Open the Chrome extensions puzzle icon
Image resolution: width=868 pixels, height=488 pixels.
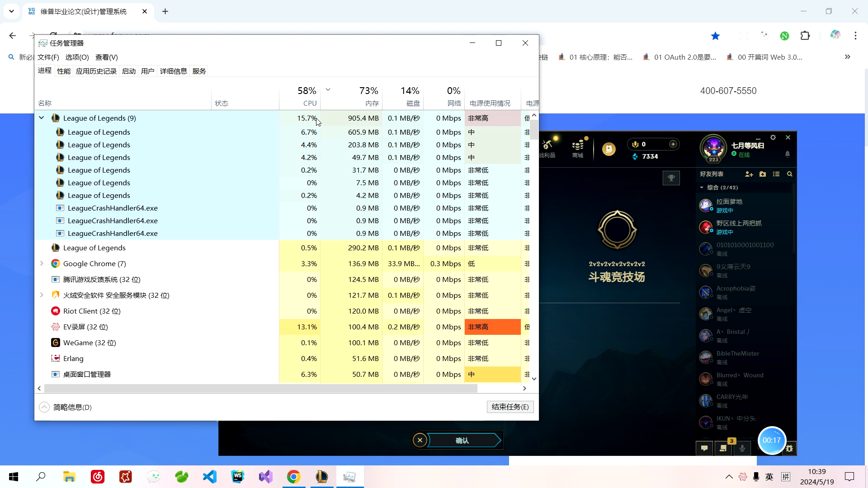pyautogui.click(x=805, y=36)
